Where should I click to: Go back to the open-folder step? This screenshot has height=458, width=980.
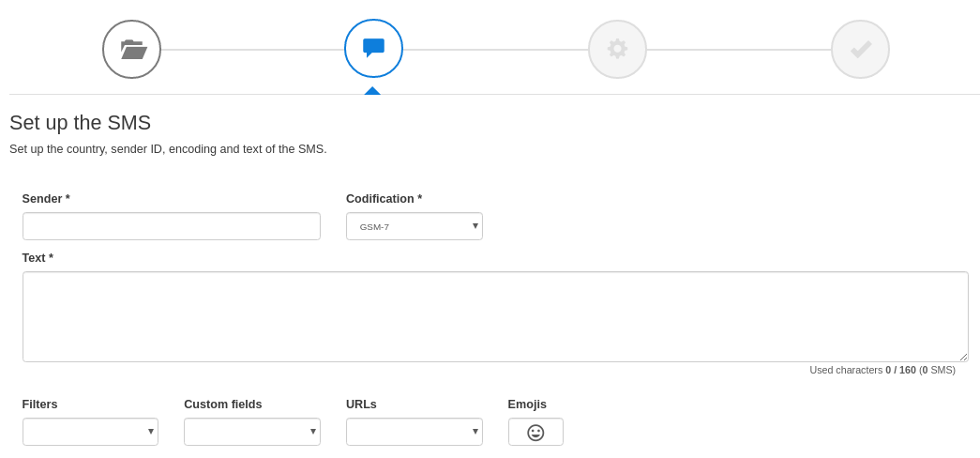point(131,49)
